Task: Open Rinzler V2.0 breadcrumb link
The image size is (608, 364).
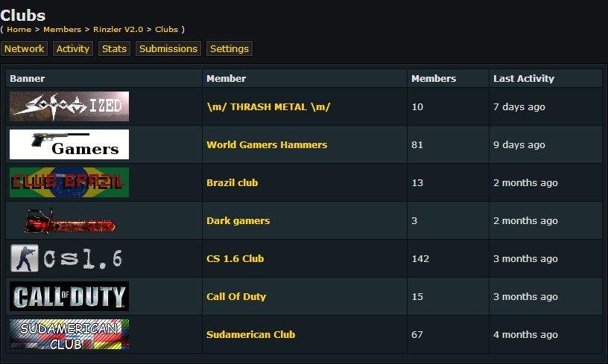Action: [118, 30]
